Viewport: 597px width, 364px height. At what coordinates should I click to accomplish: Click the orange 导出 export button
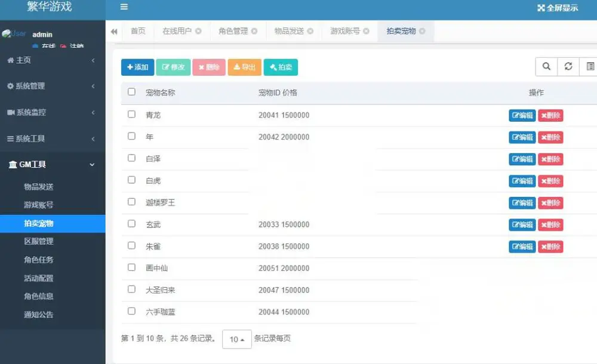(244, 67)
